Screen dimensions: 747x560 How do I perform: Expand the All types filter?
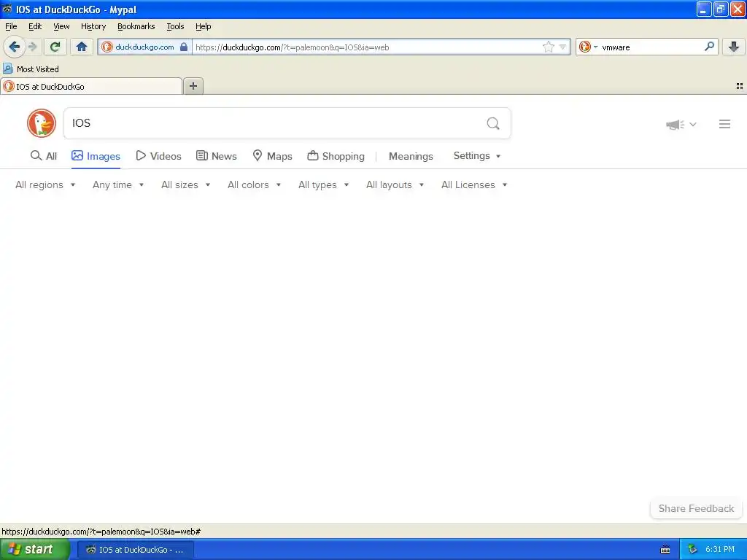coord(324,184)
